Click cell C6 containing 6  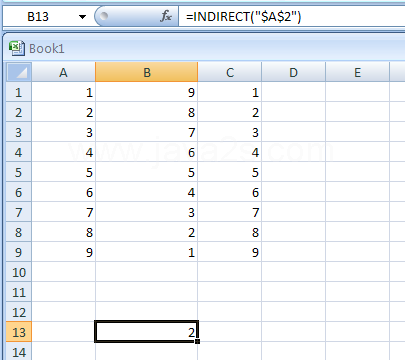[x=230, y=192]
